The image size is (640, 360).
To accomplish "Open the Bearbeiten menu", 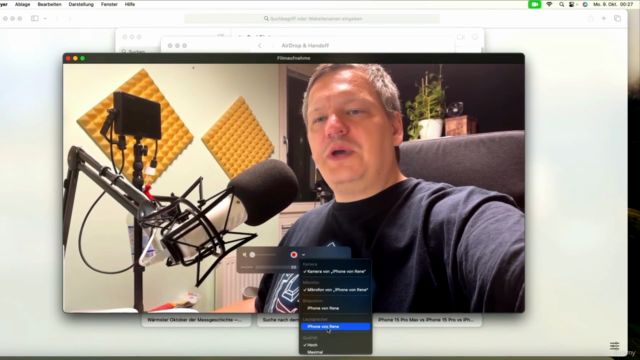I will tap(49, 4).
